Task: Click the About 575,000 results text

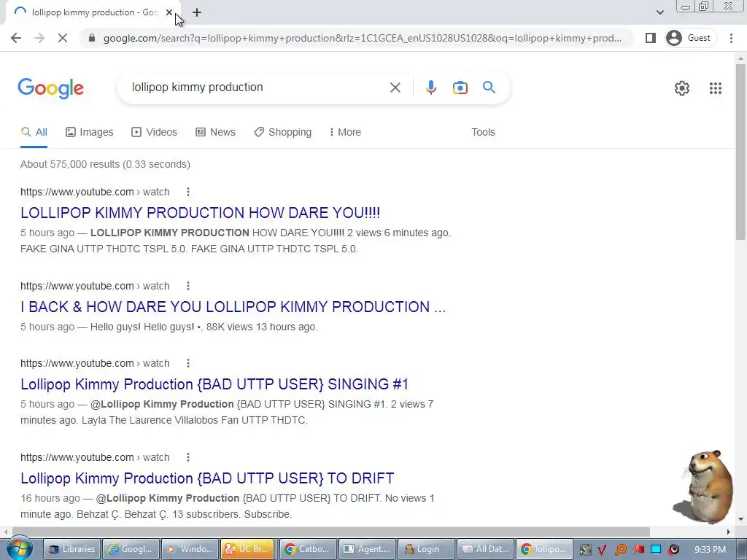Action: click(105, 164)
